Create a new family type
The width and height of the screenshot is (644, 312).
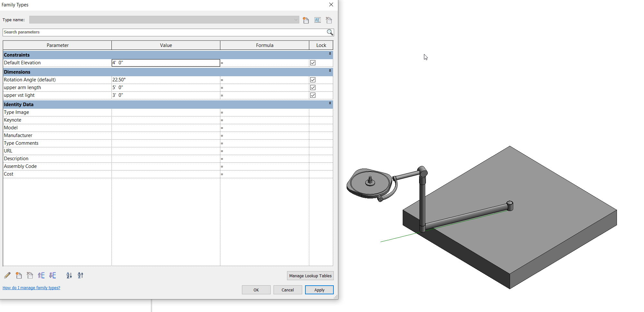[306, 20]
